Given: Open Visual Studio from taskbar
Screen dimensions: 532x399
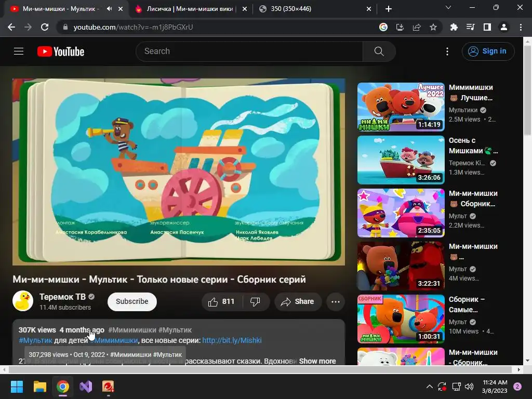Looking at the screenshot, I should coord(86,387).
